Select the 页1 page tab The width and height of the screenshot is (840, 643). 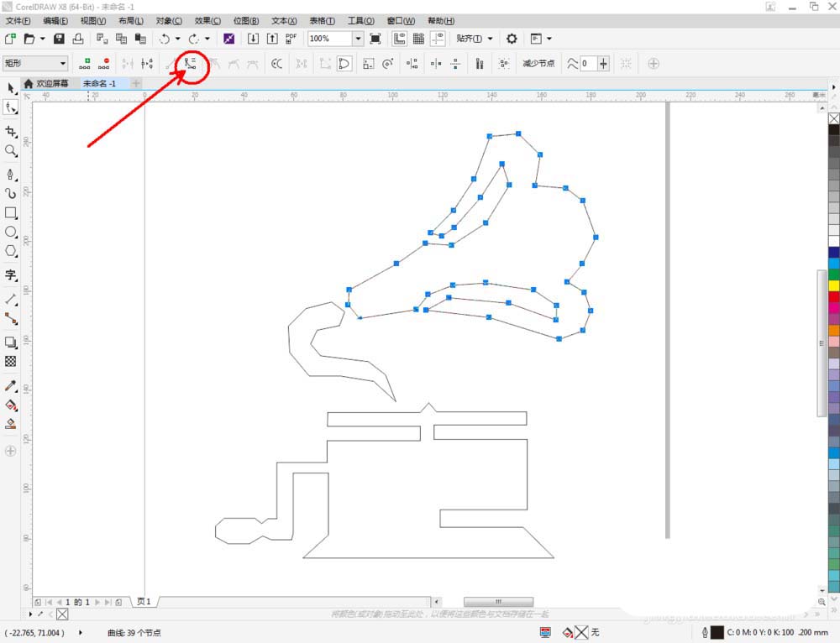144,602
